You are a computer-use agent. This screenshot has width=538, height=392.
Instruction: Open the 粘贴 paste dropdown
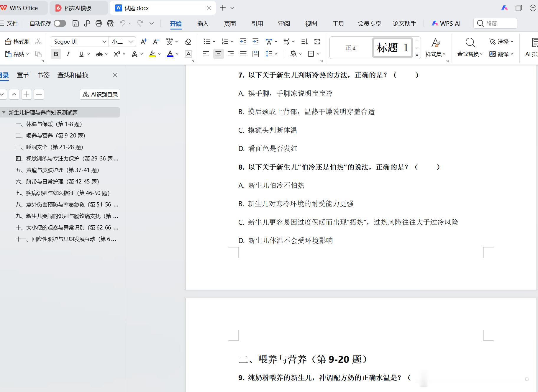coord(28,54)
